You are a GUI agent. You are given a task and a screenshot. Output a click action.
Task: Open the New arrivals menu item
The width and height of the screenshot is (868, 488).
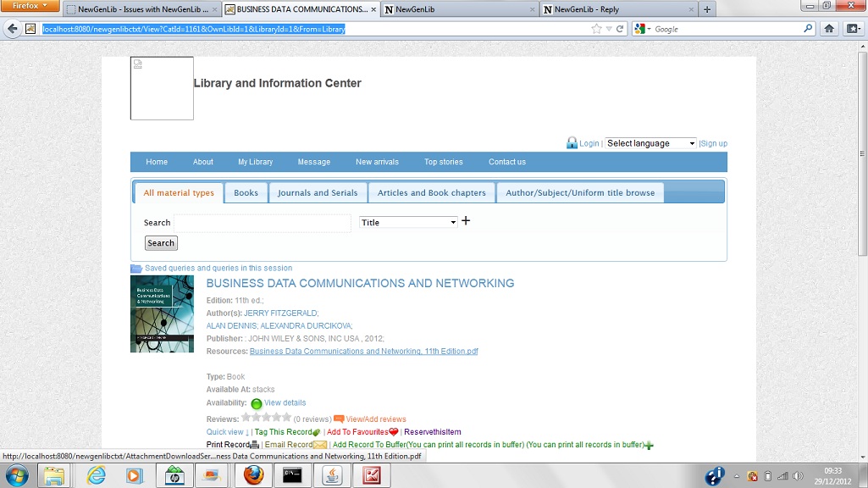(377, 162)
